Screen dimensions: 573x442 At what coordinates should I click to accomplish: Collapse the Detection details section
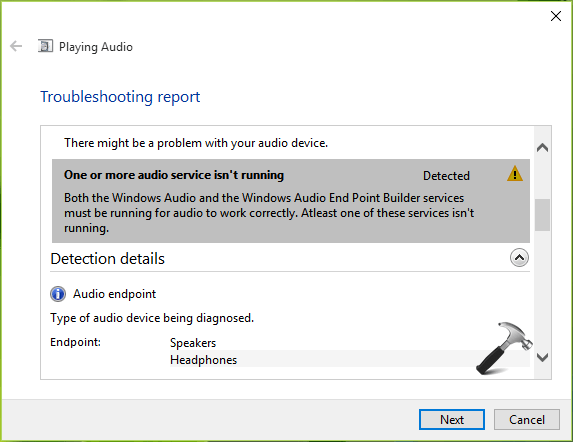[519, 258]
